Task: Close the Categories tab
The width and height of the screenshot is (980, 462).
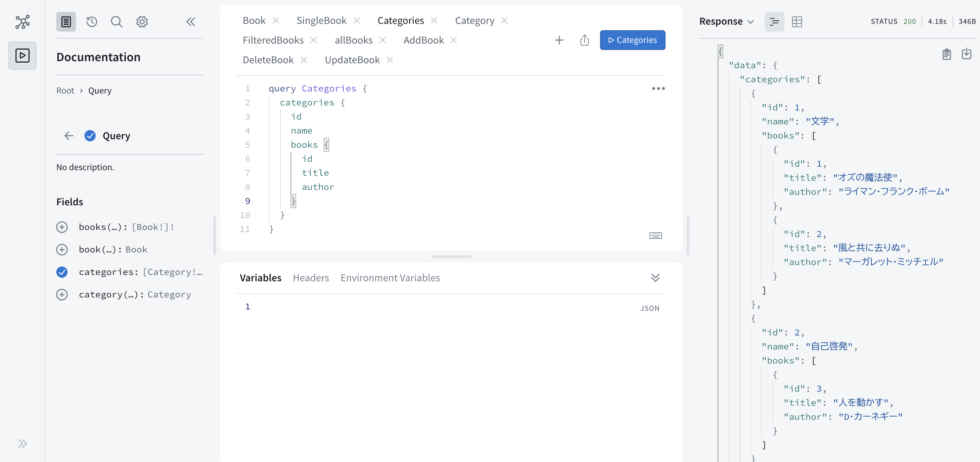Action: [434, 20]
